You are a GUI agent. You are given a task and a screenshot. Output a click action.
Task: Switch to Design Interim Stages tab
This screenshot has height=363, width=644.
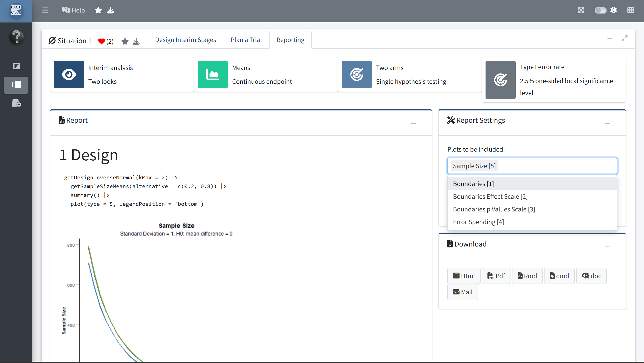pyautogui.click(x=186, y=40)
